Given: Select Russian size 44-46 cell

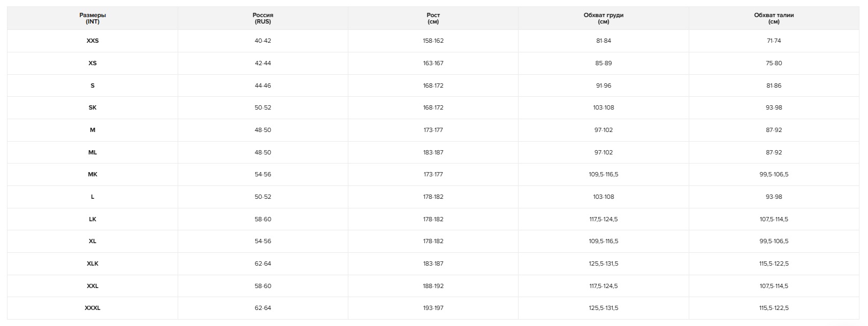Looking at the screenshot, I should [263, 86].
